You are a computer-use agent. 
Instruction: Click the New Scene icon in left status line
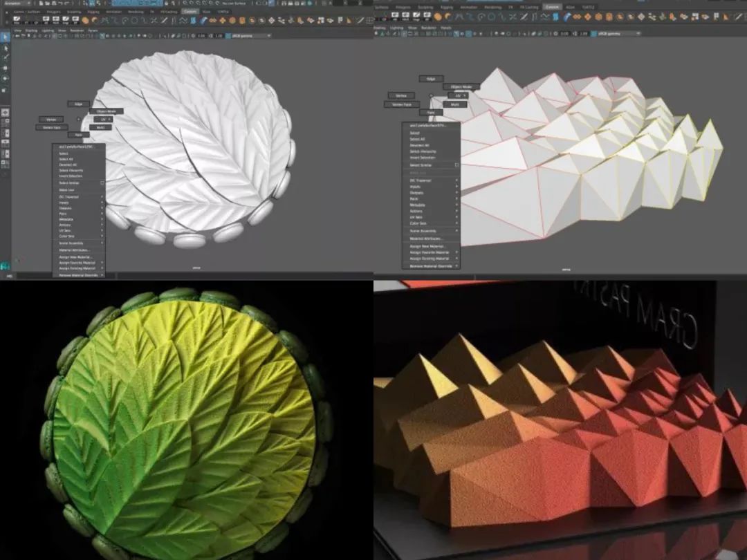click(x=42, y=3)
